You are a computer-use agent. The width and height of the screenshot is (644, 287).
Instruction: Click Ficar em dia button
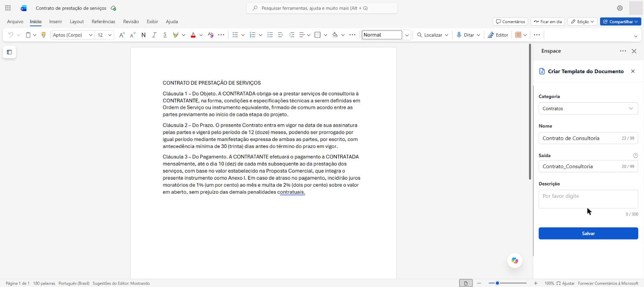548,22
